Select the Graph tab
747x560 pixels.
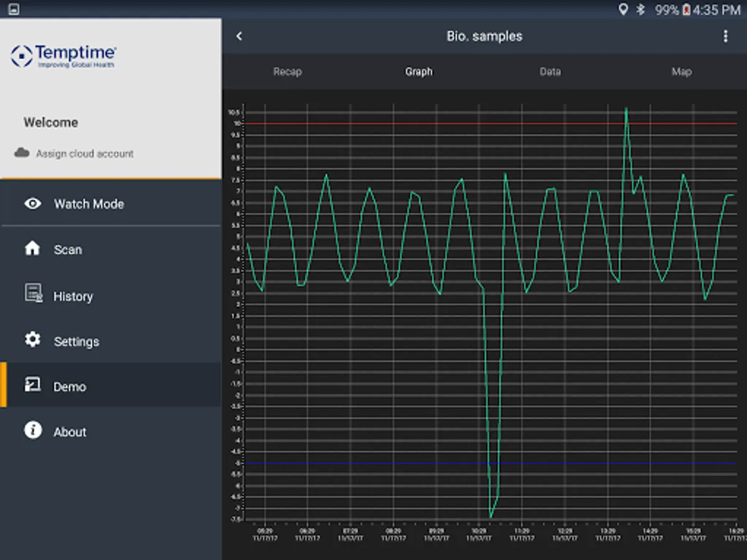tap(419, 72)
